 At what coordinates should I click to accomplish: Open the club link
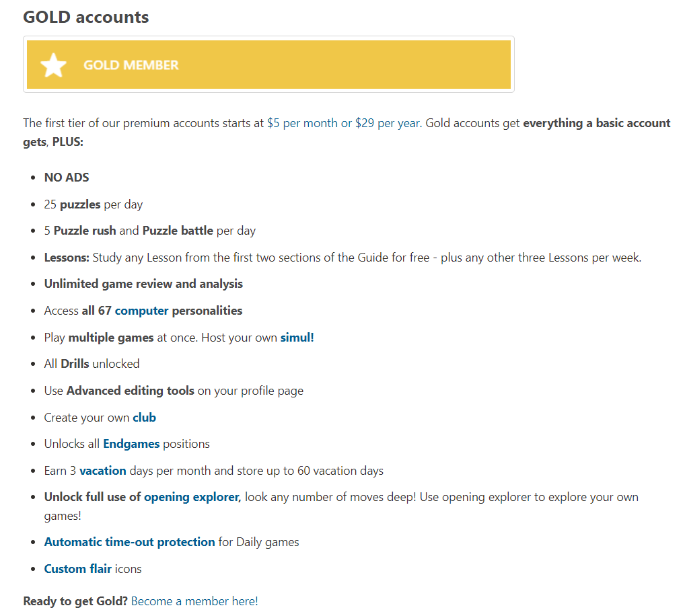point(144,418)
